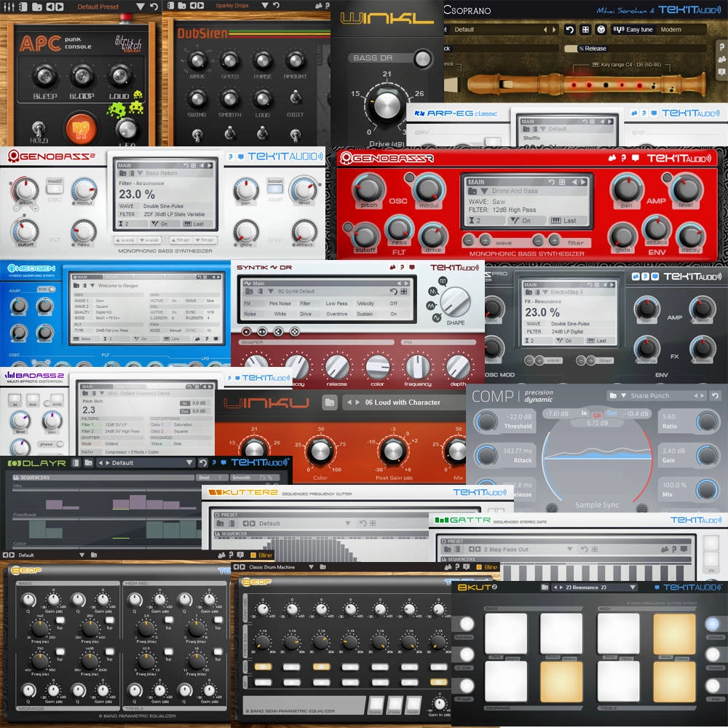This screenshot has width=728, height=728.
Task: Select the Modern tuning in CSoprano
Action: pyautogui.click(x=671, y=29)
